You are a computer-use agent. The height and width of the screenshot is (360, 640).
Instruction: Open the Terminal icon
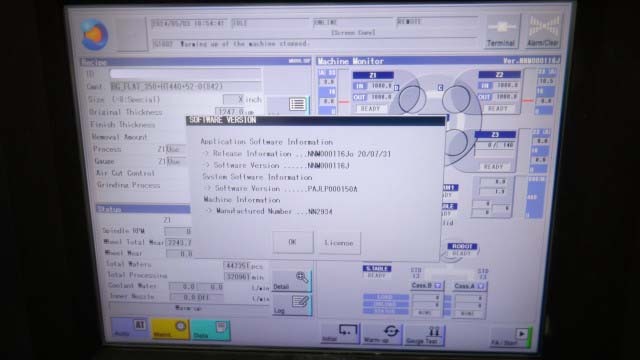tap(501, 33)
